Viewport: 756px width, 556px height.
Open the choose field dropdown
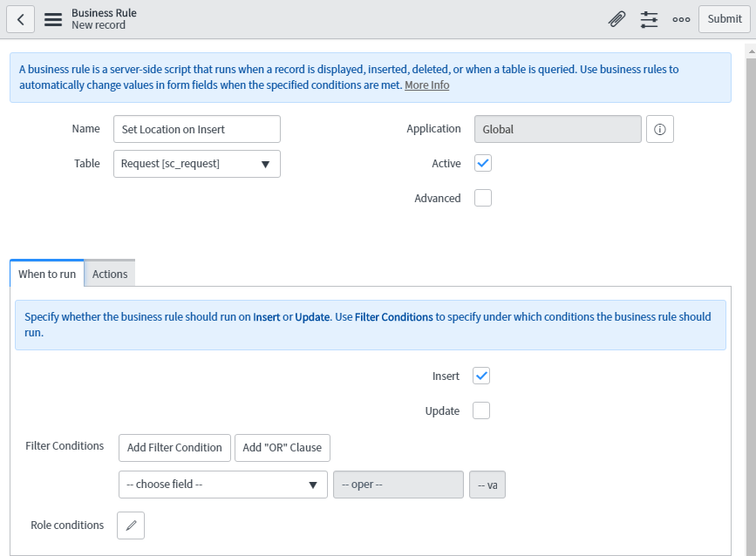222,485
